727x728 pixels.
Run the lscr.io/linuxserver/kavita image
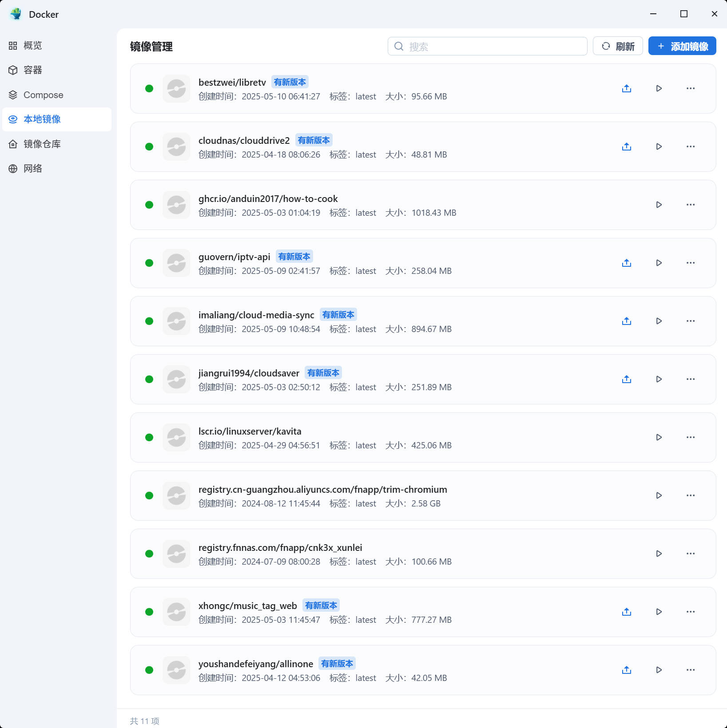tap(659, 437)
